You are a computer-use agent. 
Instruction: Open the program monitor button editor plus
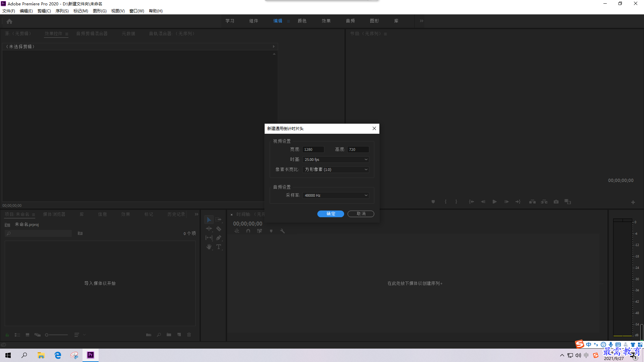[x=633, y=202]
